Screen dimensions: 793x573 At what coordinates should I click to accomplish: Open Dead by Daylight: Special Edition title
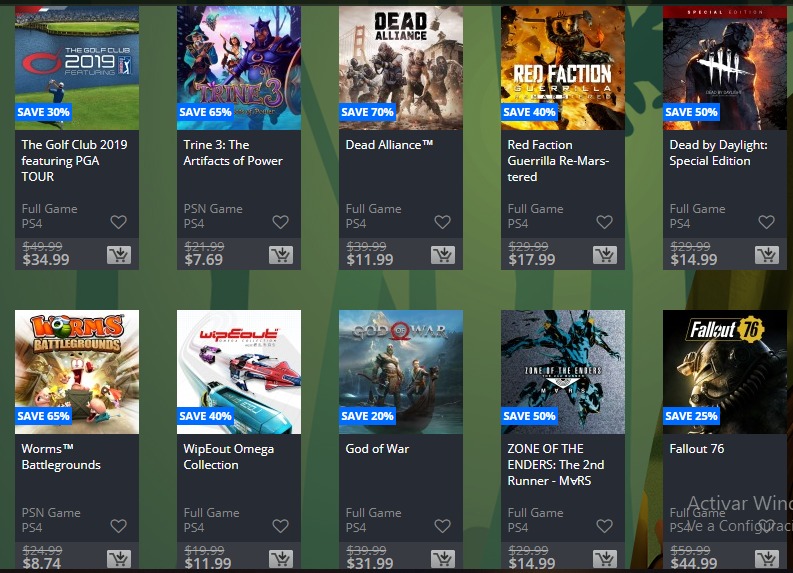718,153
